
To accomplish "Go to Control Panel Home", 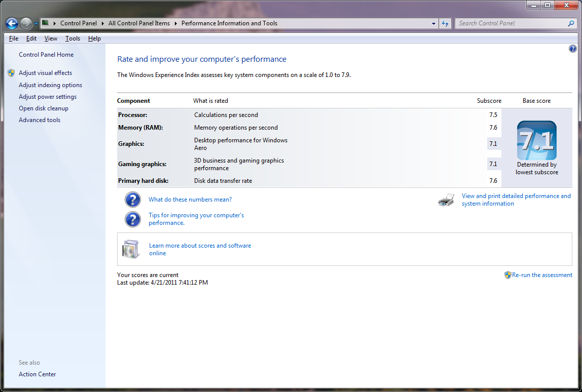I will point(46,55).
